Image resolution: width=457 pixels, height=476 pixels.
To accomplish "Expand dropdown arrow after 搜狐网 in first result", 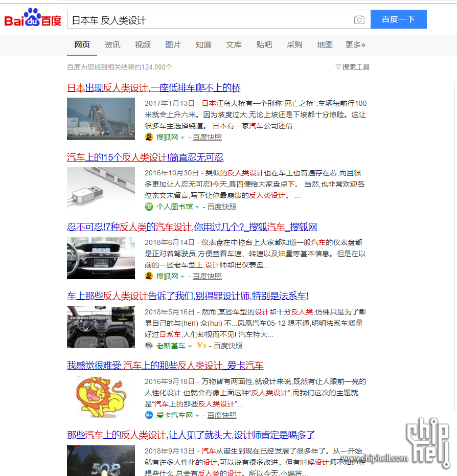I will point(182,138).
